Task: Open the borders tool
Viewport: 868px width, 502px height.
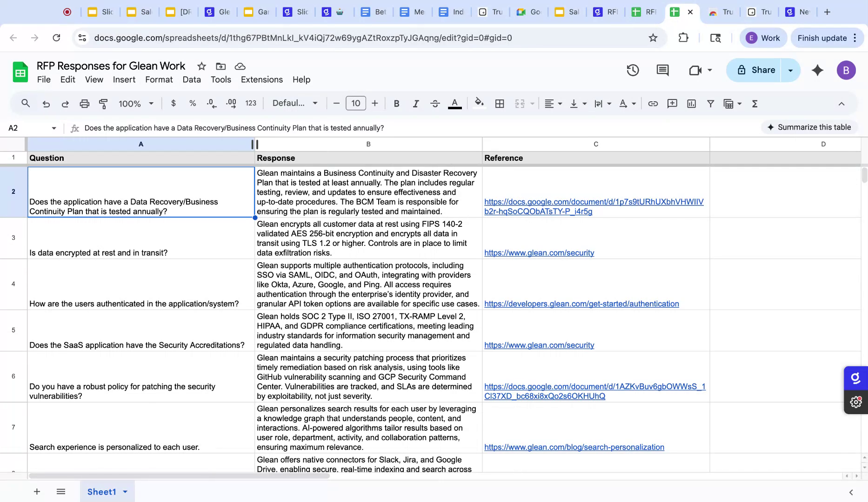Action: pos(500,103)
